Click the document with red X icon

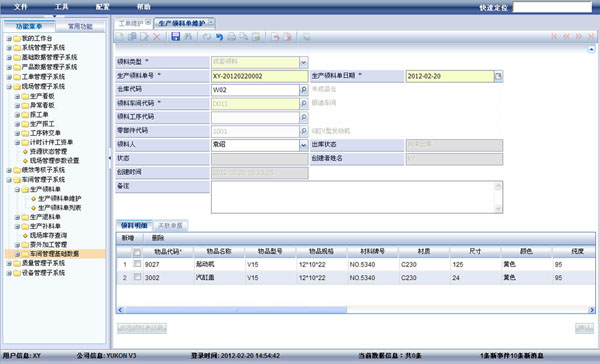[x=289, y=37]
